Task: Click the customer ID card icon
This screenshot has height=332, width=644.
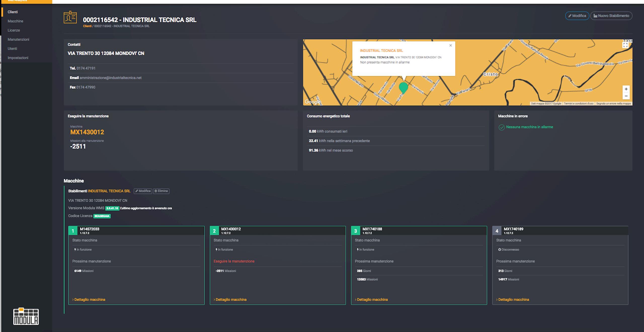Action: pos(70,17)
